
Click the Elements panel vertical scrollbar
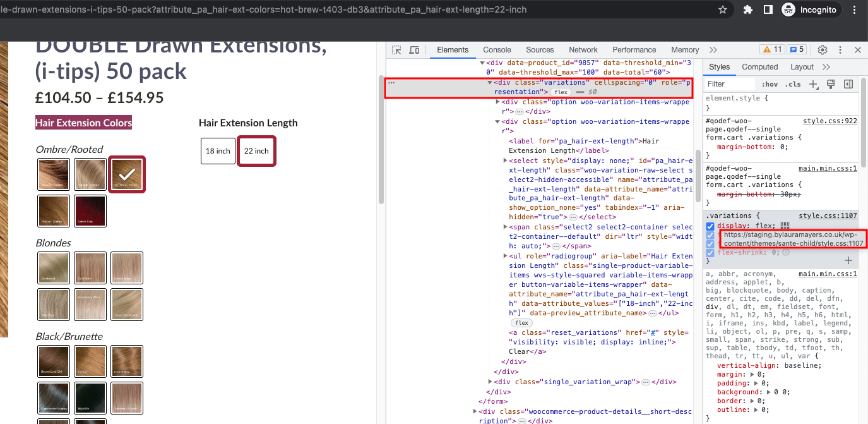(698, 177)
